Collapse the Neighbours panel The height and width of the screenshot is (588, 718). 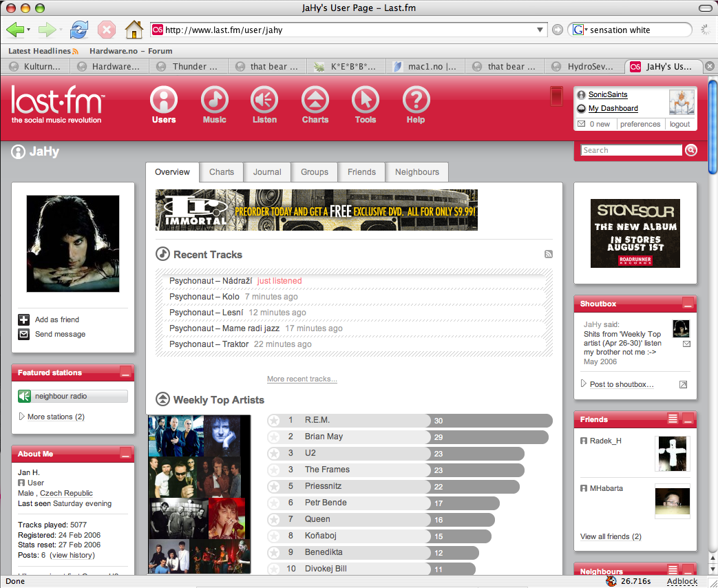(688, 570)
